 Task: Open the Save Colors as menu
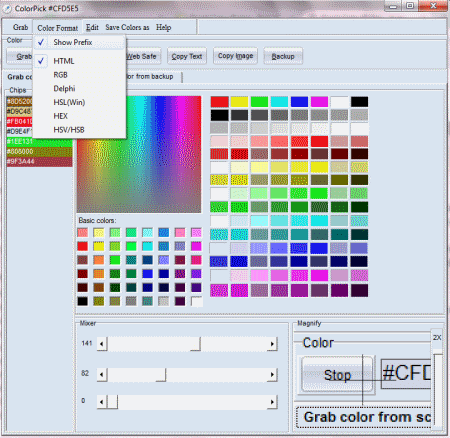pyautogui.click(x=127, y=27)
